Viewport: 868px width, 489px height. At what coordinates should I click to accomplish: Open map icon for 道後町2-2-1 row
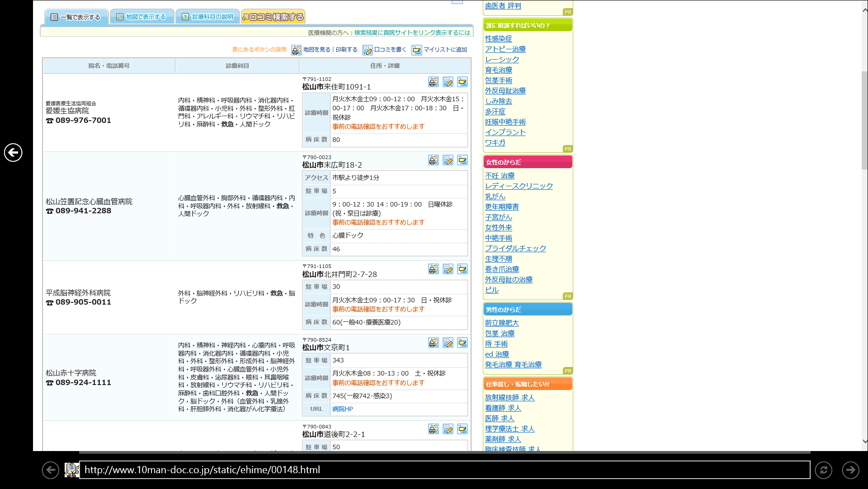click(433, 429)
